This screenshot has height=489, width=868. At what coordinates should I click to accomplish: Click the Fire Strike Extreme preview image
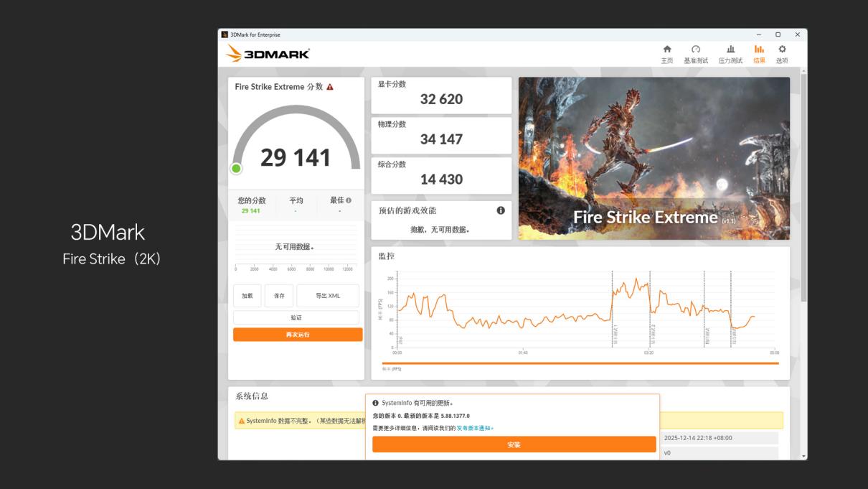coord(654,159)
